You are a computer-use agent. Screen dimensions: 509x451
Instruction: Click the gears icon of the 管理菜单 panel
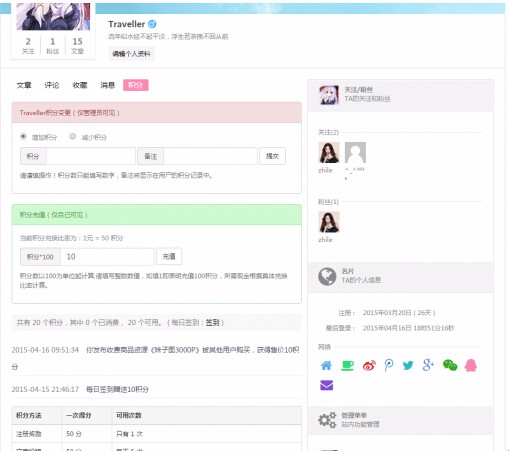pyautogui.click(x=327, y=420)
